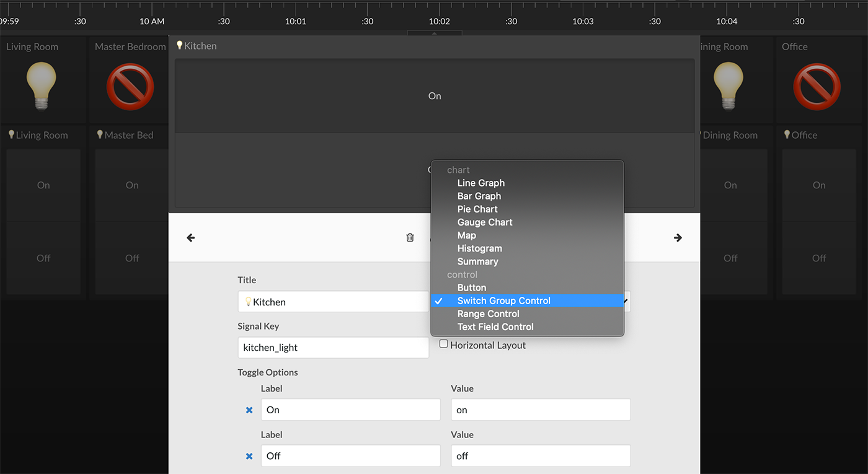
Task: Click the 10:02 mark on timeline
Action: click(x=439, y=21)
